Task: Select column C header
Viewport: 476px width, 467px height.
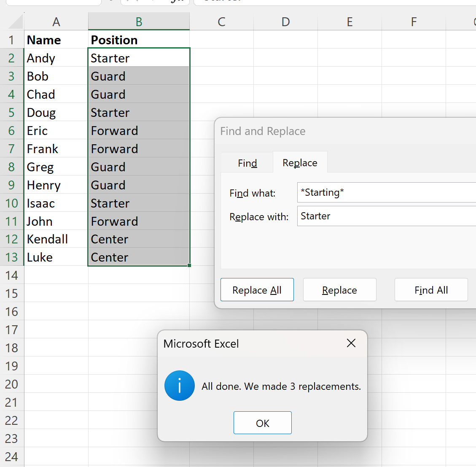Action: click(222, 22)
